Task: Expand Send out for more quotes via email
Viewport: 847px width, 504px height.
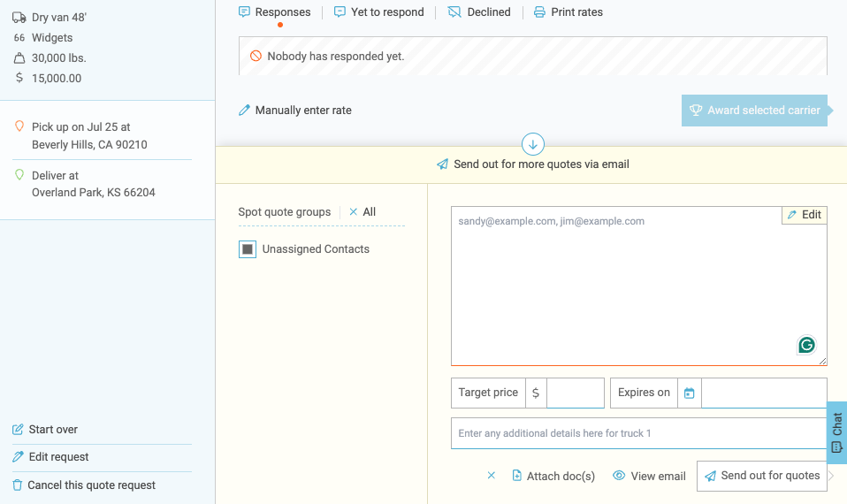Action: (x=533, y=164)
